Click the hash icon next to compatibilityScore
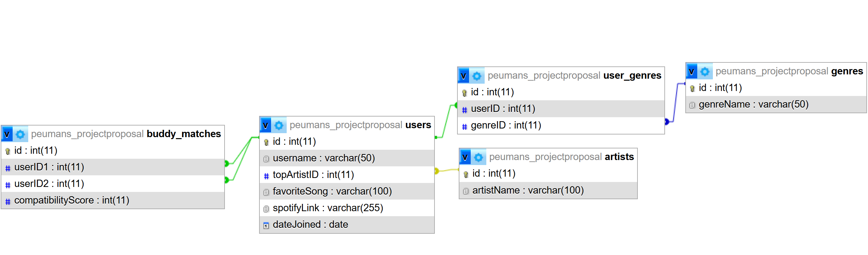The image size is (868, 255). [8, 202]
